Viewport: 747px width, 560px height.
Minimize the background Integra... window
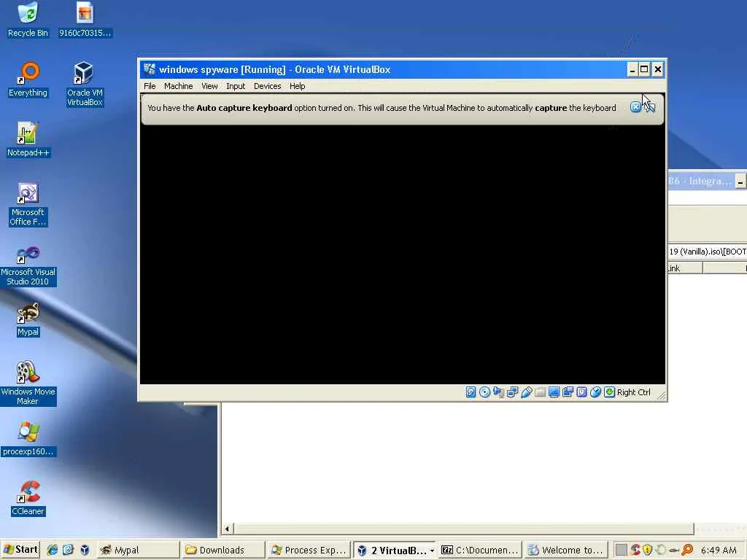pos(740,182)
